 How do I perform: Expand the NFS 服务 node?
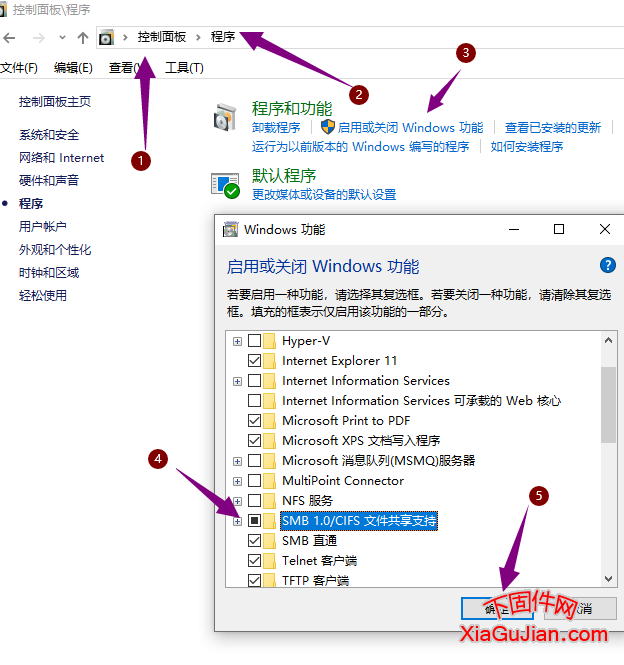tap(238, 501)
